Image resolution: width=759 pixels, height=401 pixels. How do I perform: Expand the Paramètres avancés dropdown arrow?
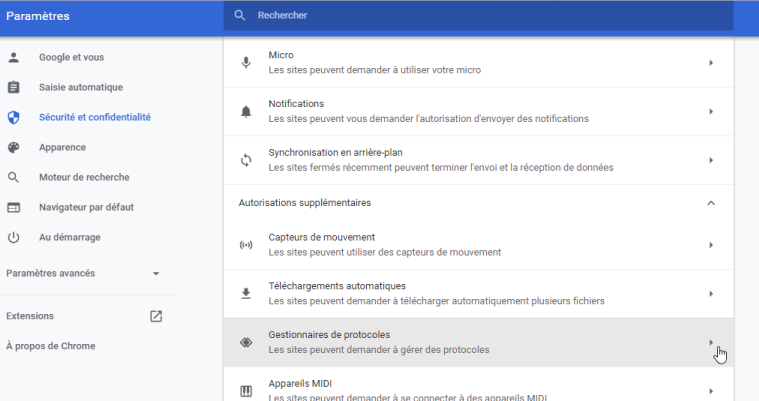156,273
